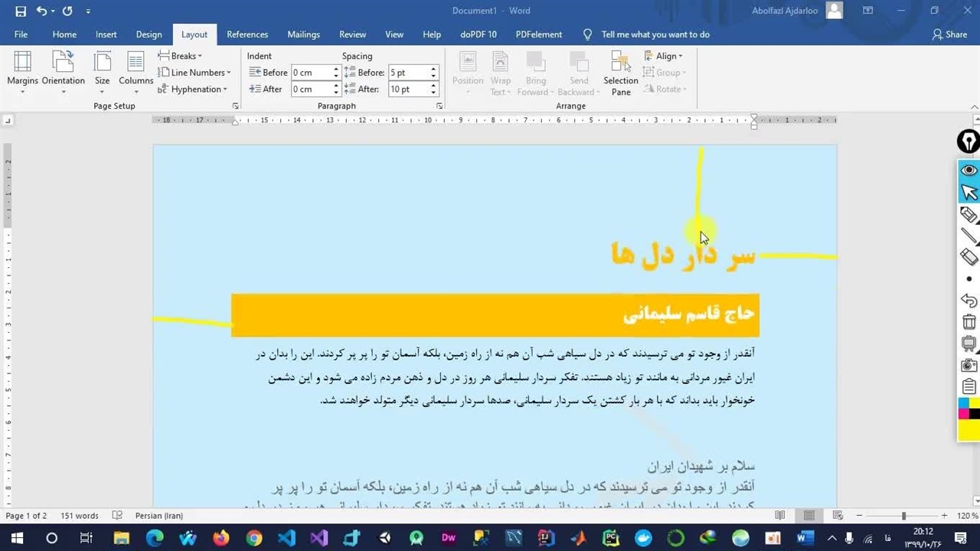Screen dimensions: 980x551
Task: Save document with the floppy disk icon
Action: (x=21, y=11)
